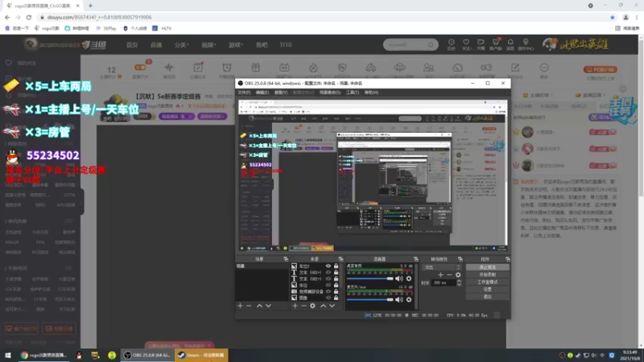Open OBS 工具 Tools menu
Screen dimensions: 644x362
tap(353, 93)
